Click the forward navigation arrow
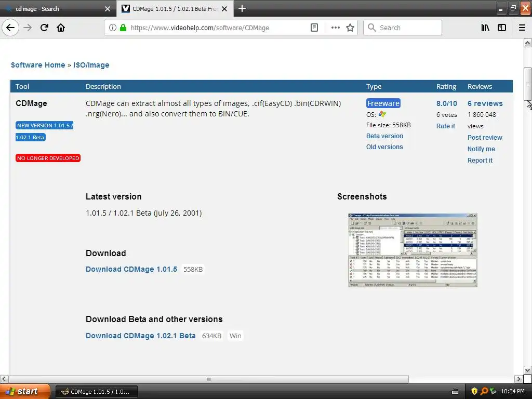This screenshot has height=399, width=532. 28,28
